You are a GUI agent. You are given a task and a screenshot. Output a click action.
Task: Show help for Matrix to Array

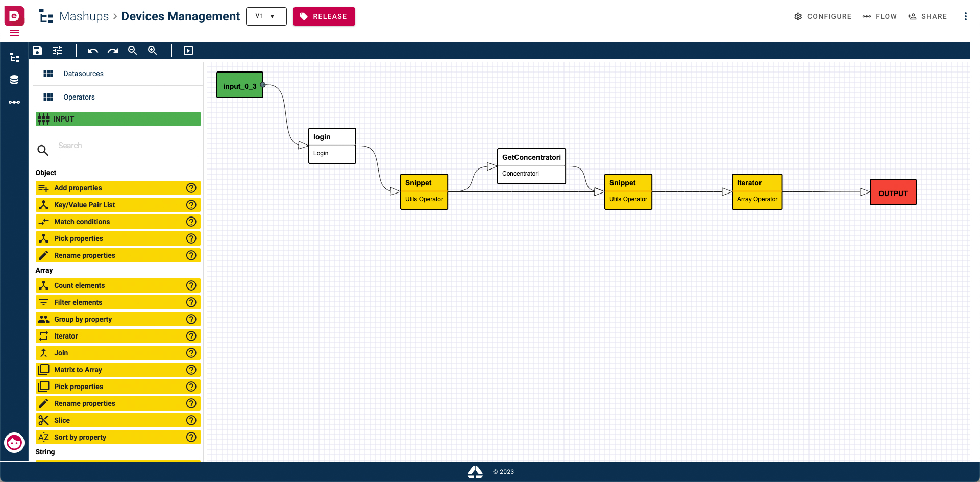191,370
